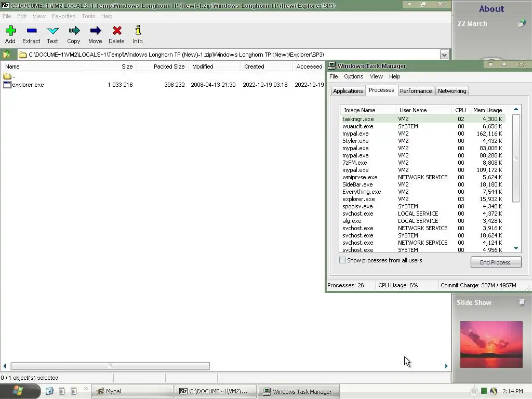The image size is (532, 399).
Task: Open the 7-Zip Favorites menu
Action: coord(63,16)
